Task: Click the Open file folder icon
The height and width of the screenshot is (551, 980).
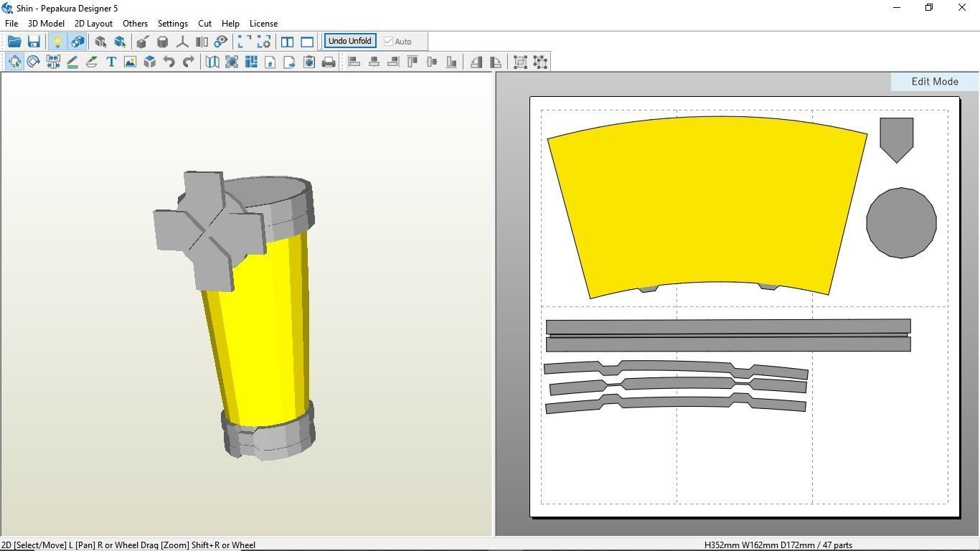Action: click(14, 42)
